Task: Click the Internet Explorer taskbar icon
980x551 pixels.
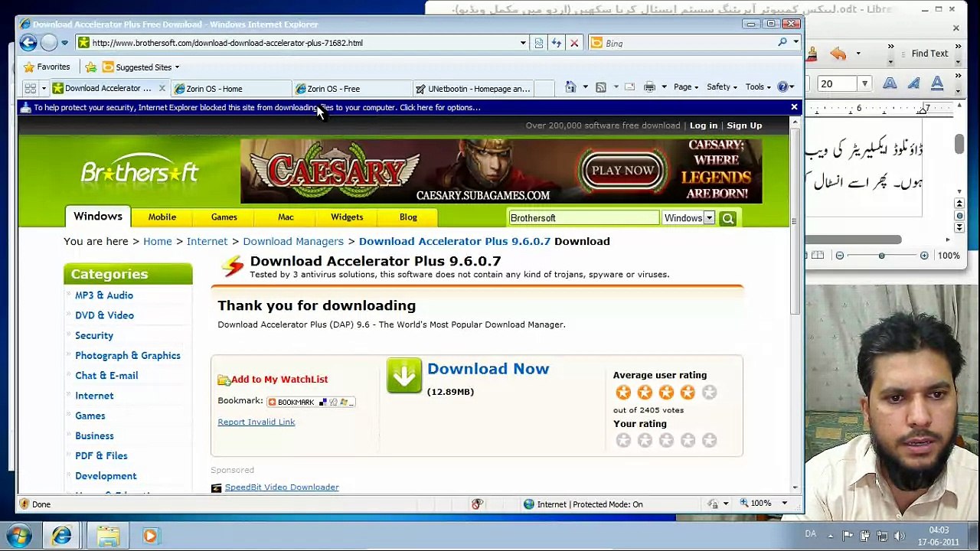Action: point(62,536)
